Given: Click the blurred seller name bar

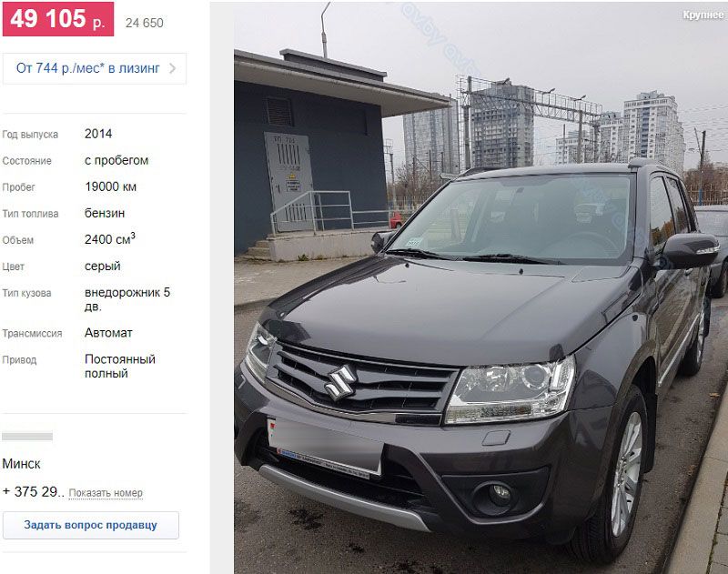Looking at the screenshot, I should (x=27, y=436).
